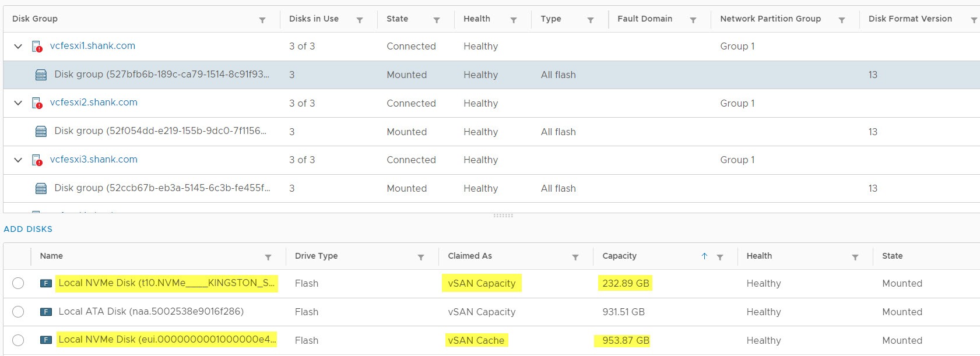980x356 pixels.
Task: Select the eui NVMe cache disk radio button
Action: coord(18,340)
